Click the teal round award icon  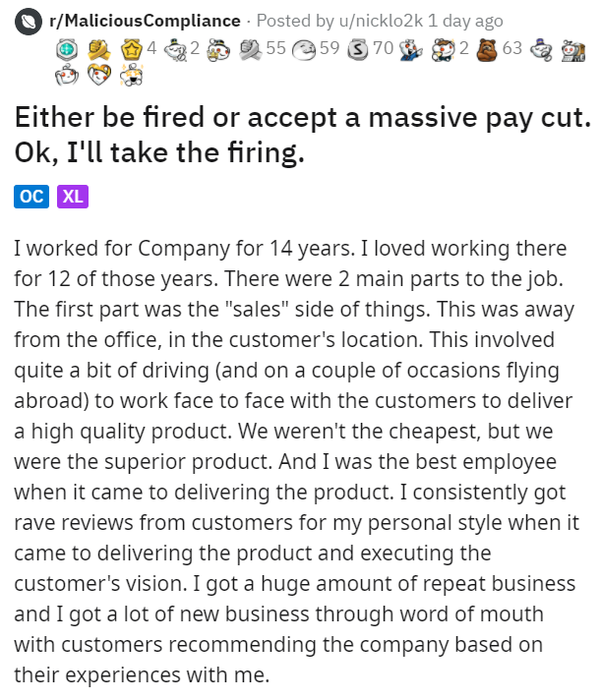click(x=67, y=45)
